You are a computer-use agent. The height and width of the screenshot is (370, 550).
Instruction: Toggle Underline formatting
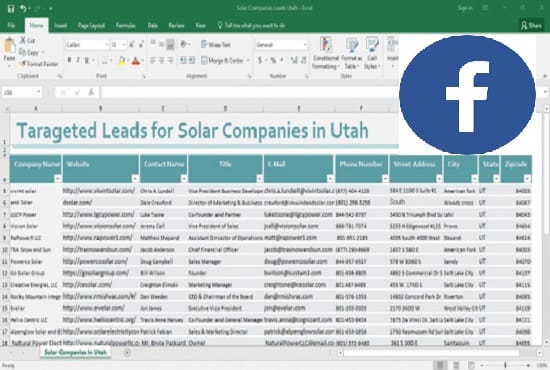(x=87, y=60)
